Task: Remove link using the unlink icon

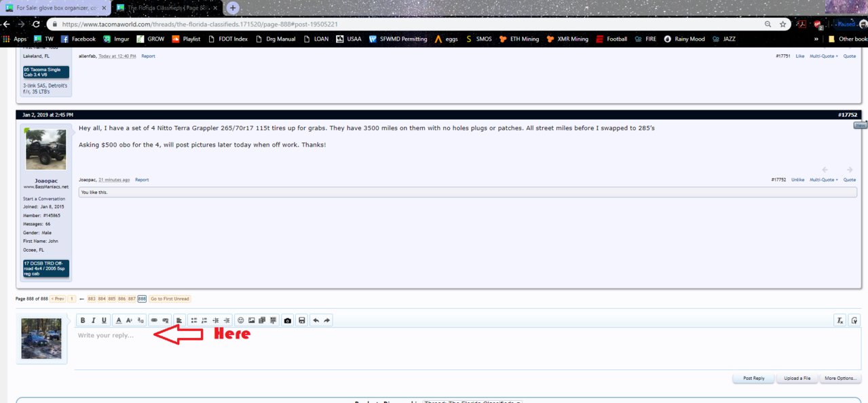Action: click(165, 320)
